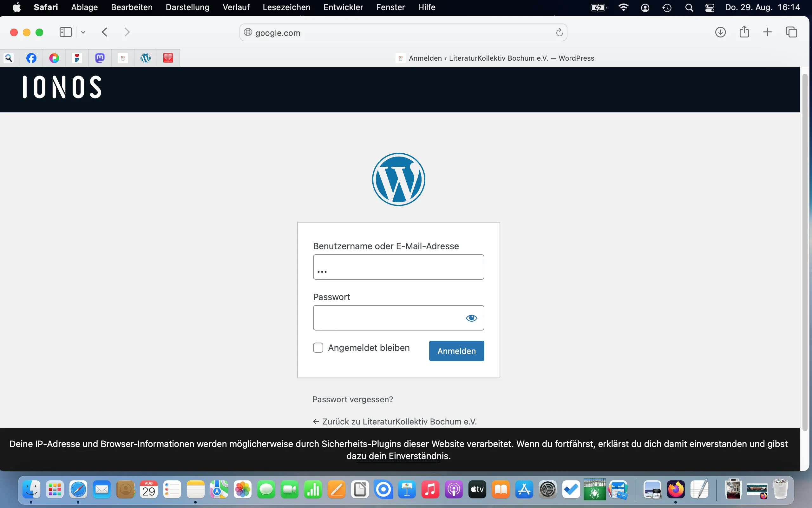Open the magnifier search pinned tab
Viewport: 812px width, 508px height.
(x=9, y=58)
